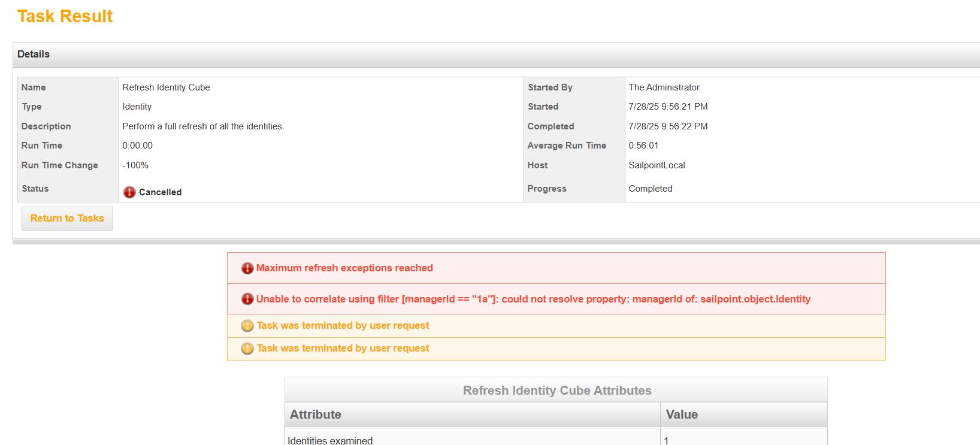Click the red error icon beside Cancelled status
Screen dimensions: 980x445
(x=130, y=192)
